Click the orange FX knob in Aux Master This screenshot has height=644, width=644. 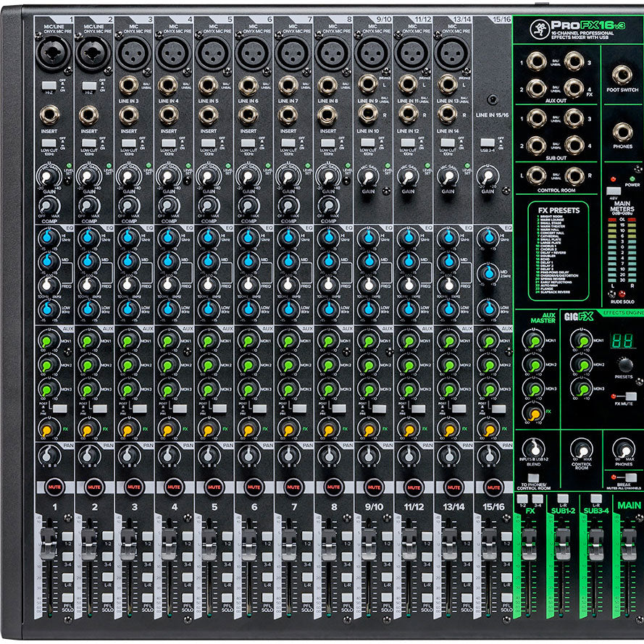534,414
